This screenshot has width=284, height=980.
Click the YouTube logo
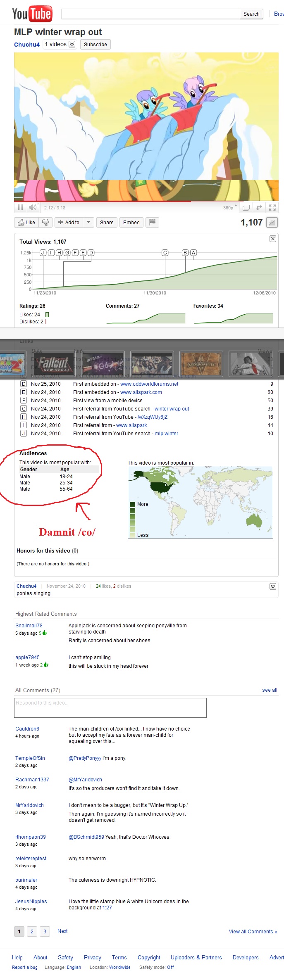(32, 14)
